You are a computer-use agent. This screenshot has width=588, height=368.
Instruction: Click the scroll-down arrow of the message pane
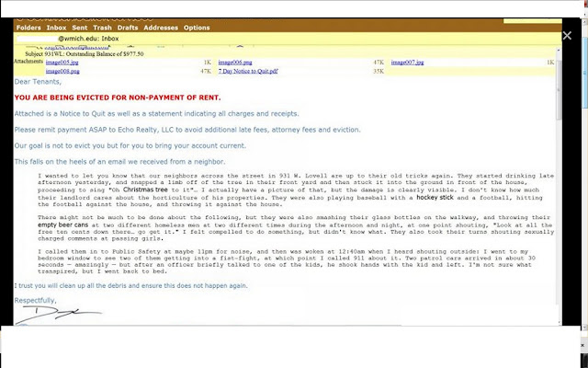coord(559,322)
